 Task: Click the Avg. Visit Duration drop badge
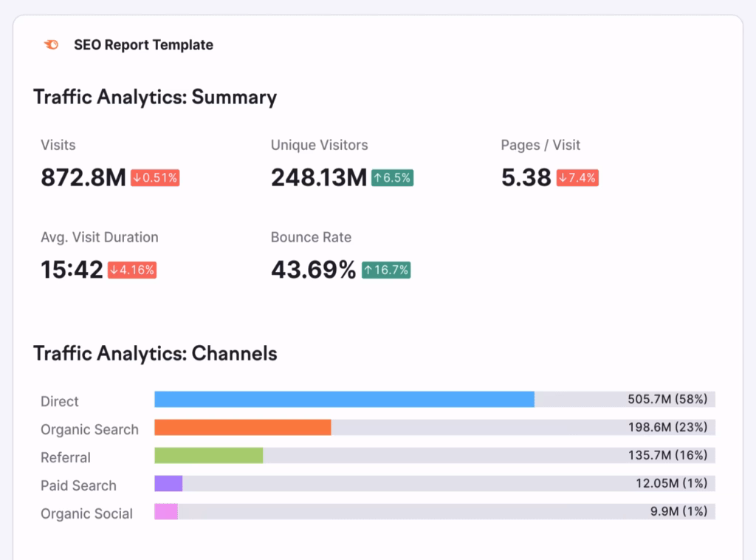point(132,270)
